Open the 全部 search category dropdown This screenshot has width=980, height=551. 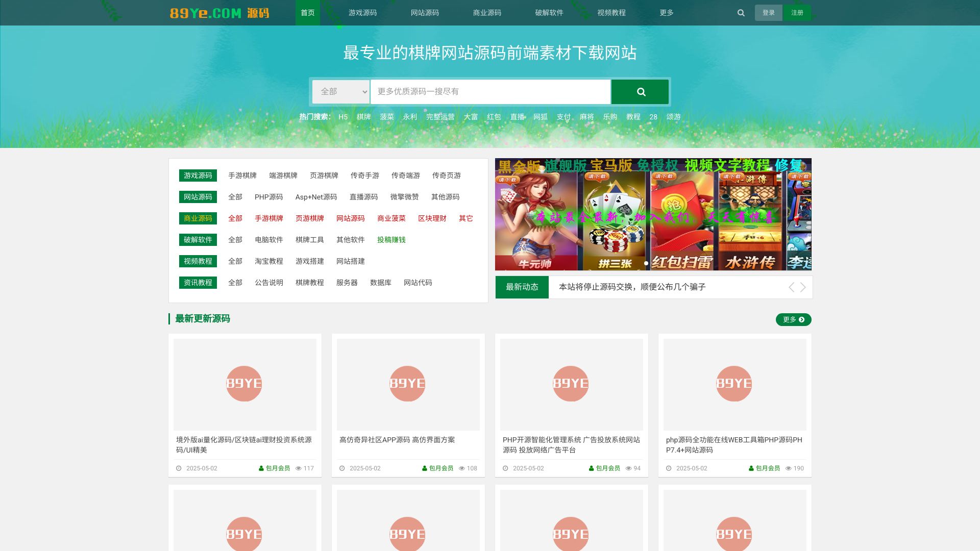(x=341, y=92)
